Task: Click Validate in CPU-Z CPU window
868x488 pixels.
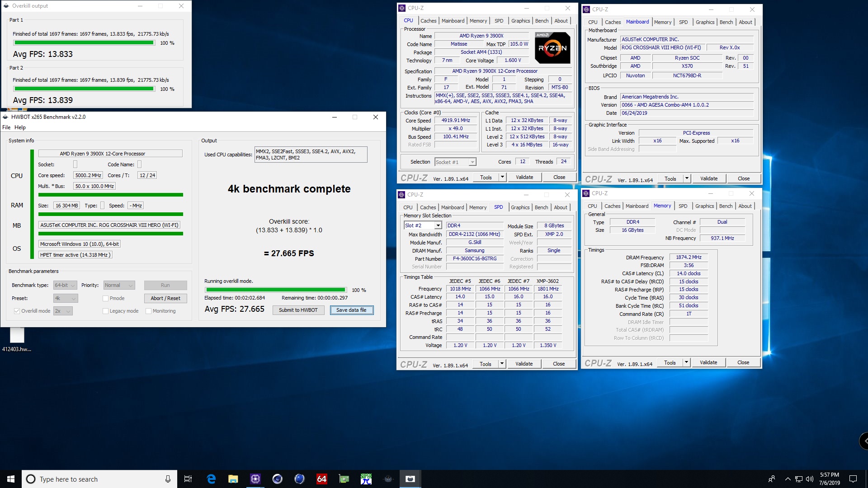Action: pos(524,177)
